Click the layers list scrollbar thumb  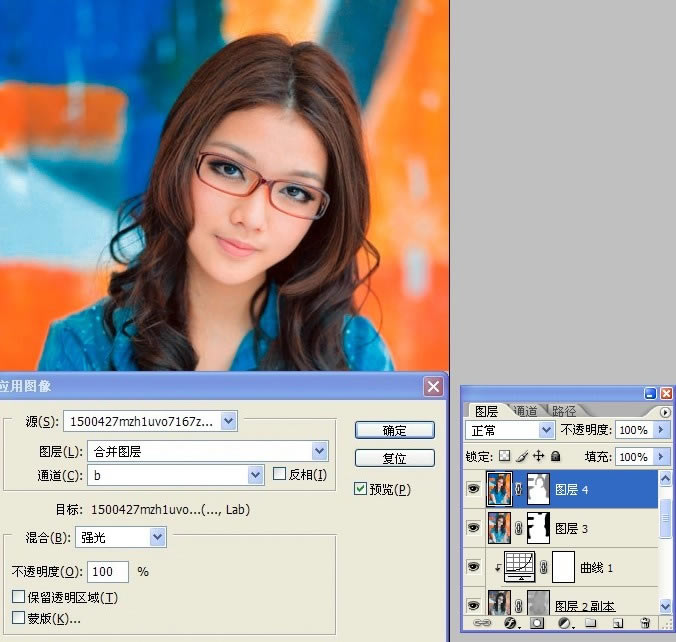665,518
